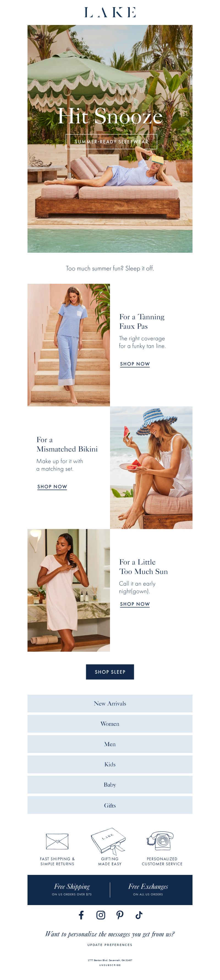Select the Gifts menu item
The height and width of the screenshot is (980, 220).
110,805
